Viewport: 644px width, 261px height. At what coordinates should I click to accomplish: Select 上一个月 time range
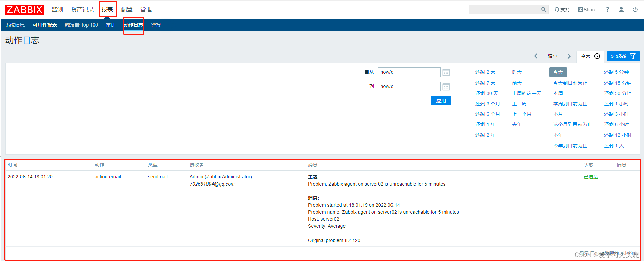click(x=522, y=114)
